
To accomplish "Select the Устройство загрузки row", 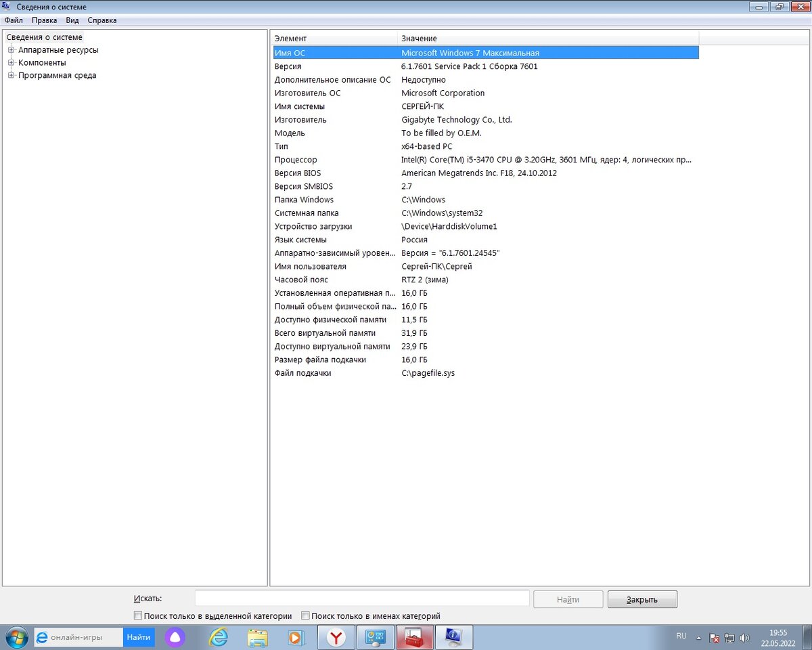I will click(x=485, y=226).
